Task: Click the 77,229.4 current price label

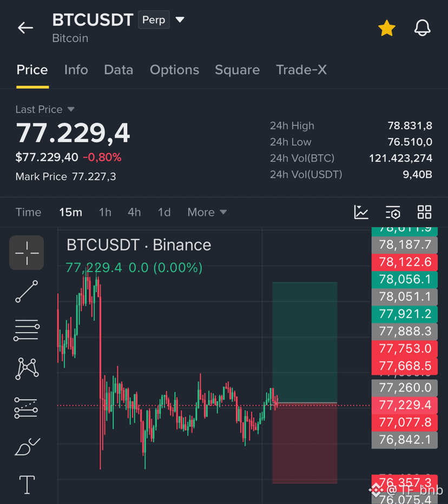Action: point(405,405)
